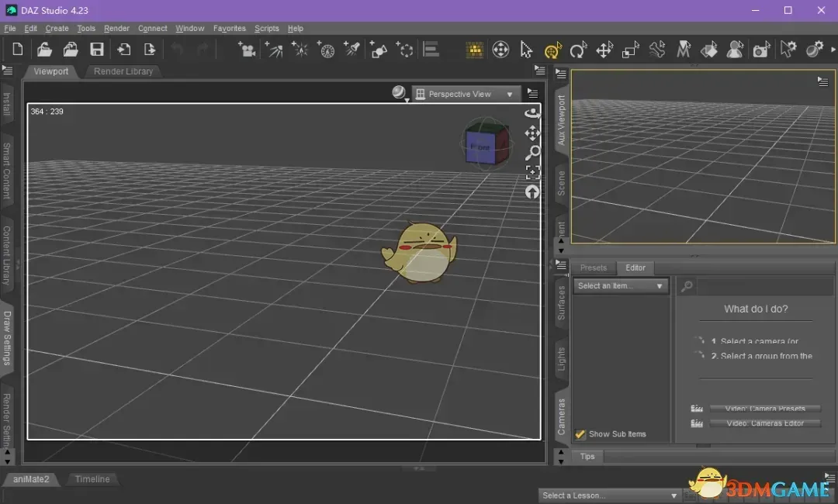Click the orbit camera control in the viewport
Image resolution: width=838 pixels, height=504 pixels.
click(x=533, y=112)
